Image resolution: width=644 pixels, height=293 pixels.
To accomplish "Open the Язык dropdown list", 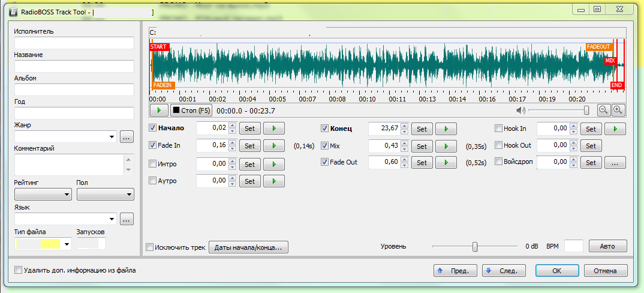I will coord(112,219).
